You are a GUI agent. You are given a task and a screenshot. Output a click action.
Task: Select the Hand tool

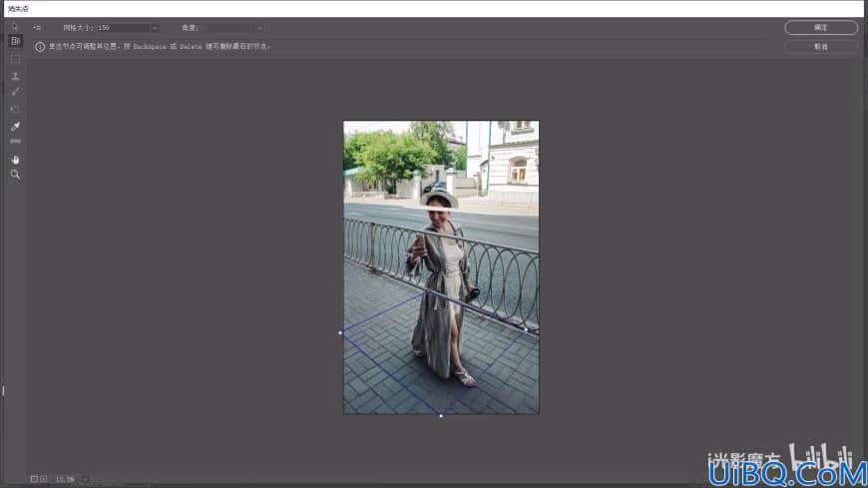(x=15, y=160)
